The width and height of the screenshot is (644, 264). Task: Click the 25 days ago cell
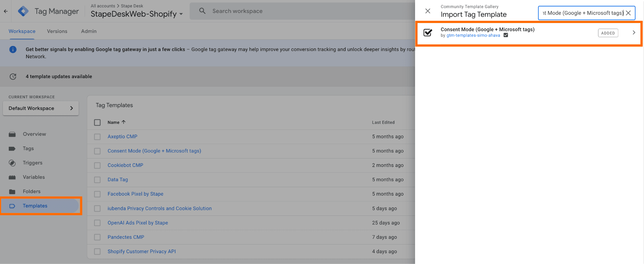[x=386, y=223]
